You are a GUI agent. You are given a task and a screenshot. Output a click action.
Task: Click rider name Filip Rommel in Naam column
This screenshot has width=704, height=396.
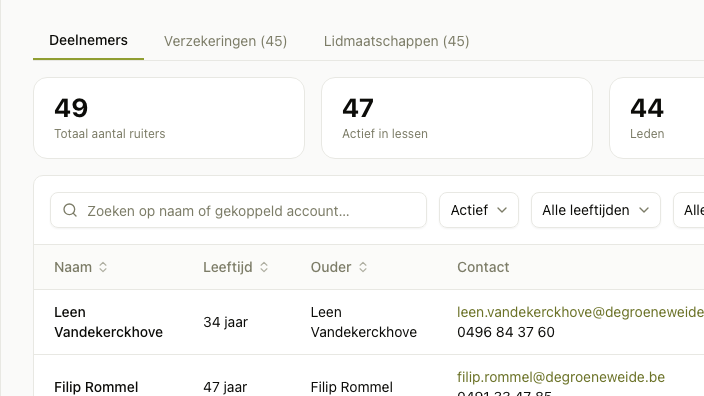coord(96,387)
